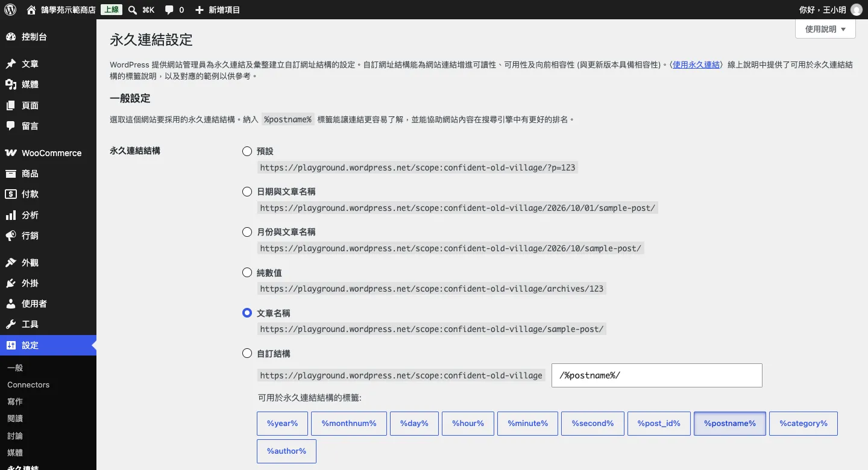Image resolution: width=868 pixels, height=470 pixels.
Task: Expand the 使用說明 help dropdown
Action: (825, 29)
